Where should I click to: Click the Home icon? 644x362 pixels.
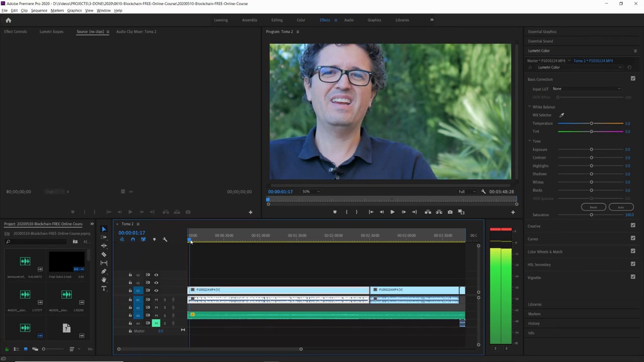pyautogui.click(x=8, y=20)
